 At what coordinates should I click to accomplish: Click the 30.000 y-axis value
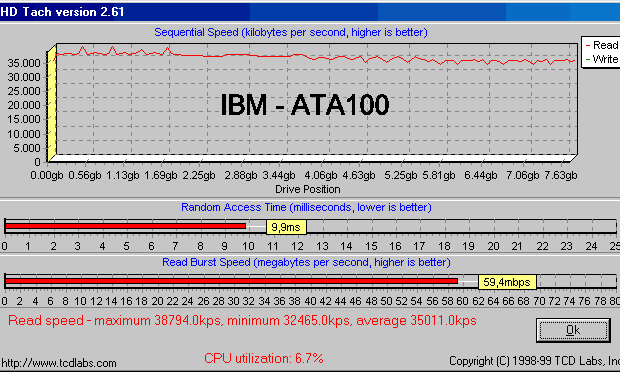24,77
